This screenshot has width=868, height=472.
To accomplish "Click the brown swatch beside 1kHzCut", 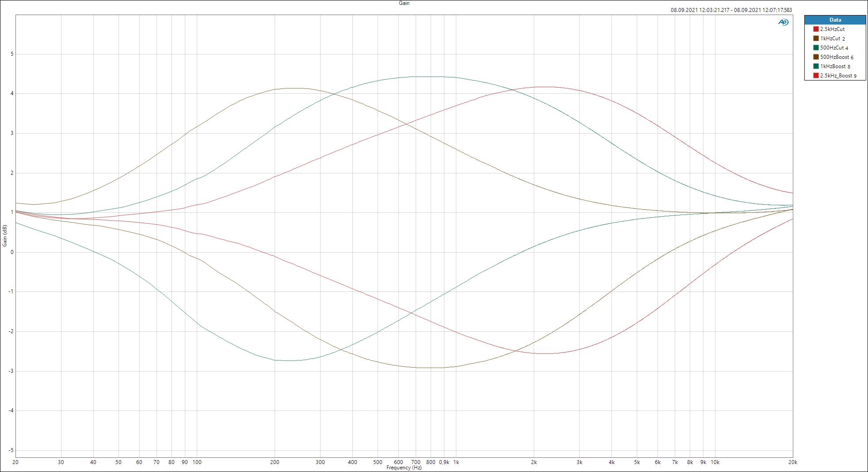I will [816, 38].
